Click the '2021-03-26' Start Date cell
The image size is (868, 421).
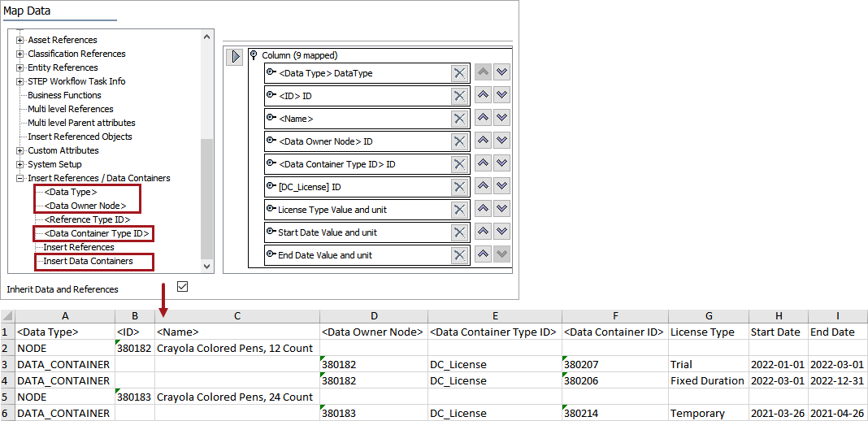[779, 414]
